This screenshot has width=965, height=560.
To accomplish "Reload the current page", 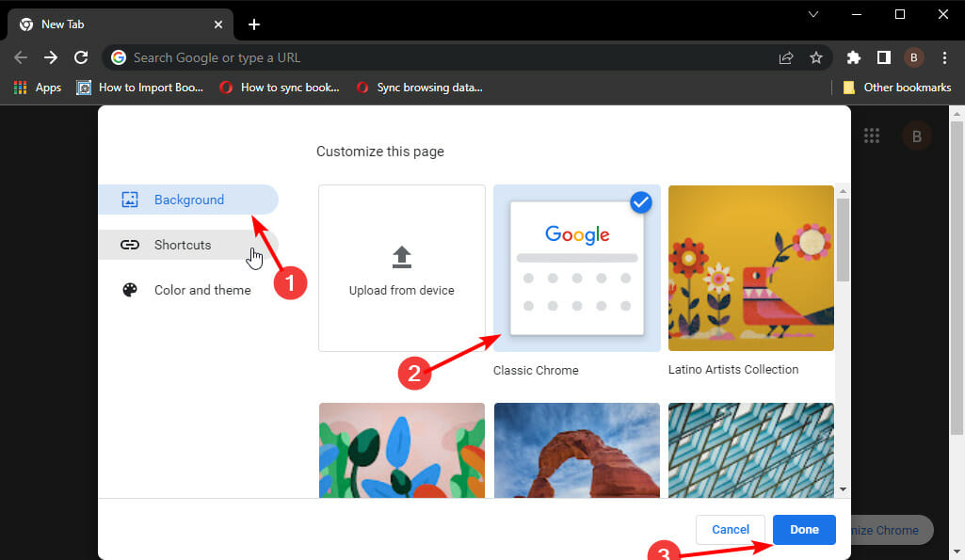I will pyautogui.click(x=81, y=57).
